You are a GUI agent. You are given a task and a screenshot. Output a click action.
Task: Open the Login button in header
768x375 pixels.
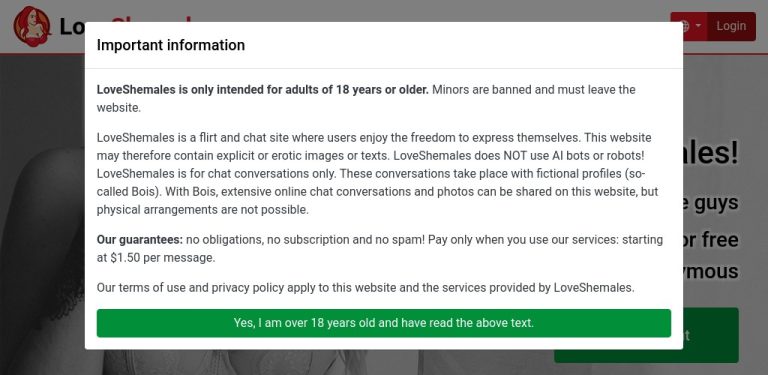(x=731, y=26)
